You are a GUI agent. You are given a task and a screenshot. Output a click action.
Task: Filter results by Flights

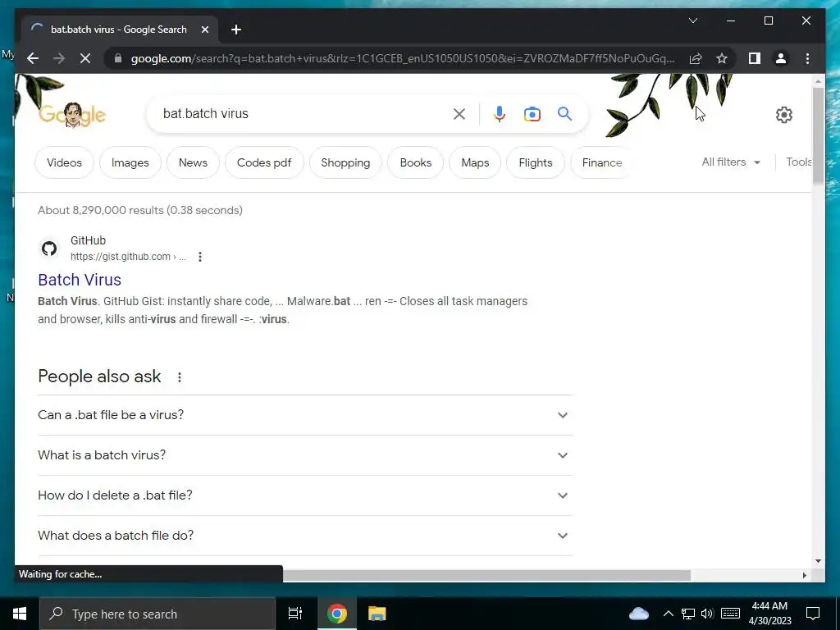pos(536,162)
